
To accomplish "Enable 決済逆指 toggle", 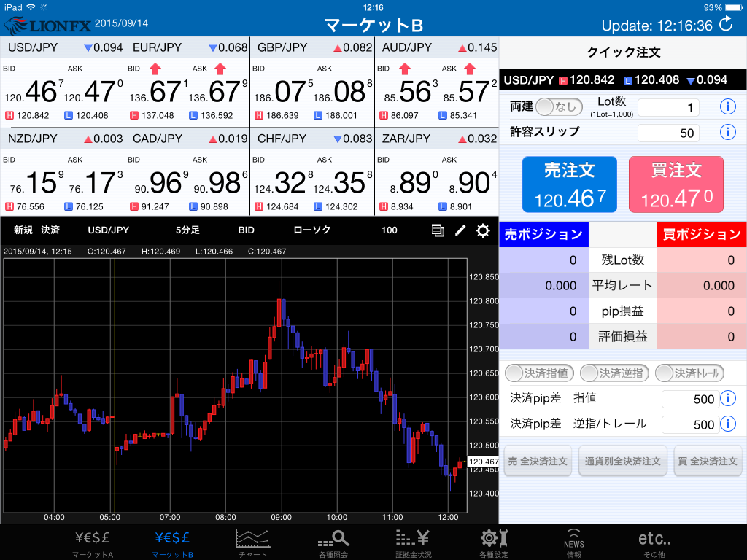I will pyautogui.click(x=614, y=373).
